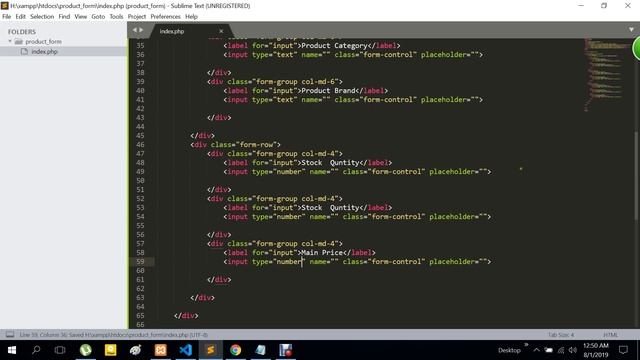
Task: Click line number 59 in gutter
Action: tap(140, 262)
